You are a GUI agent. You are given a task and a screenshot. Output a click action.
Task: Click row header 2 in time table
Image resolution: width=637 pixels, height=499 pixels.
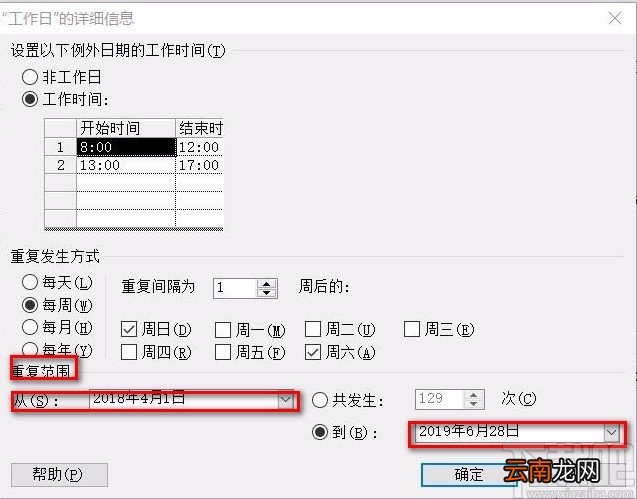[x=61, y=165]
